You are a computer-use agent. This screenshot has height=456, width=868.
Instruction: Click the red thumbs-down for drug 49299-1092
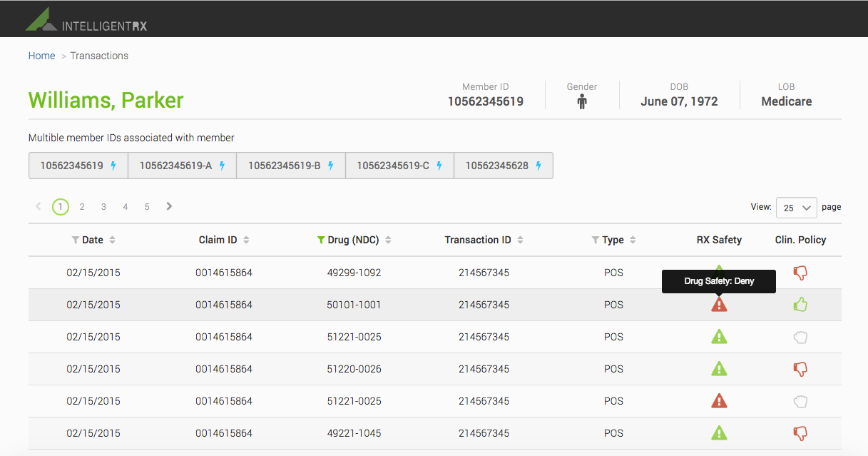pos(800,273)
